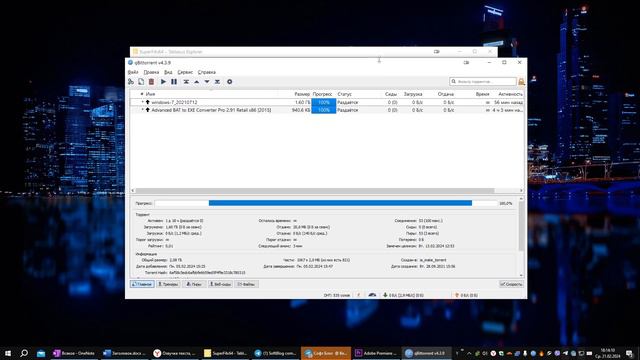Sort by the Активность column header
Image resolution: width=640 pixels, height=360 pixels.
pyautogui.click(x=510, y=94)
